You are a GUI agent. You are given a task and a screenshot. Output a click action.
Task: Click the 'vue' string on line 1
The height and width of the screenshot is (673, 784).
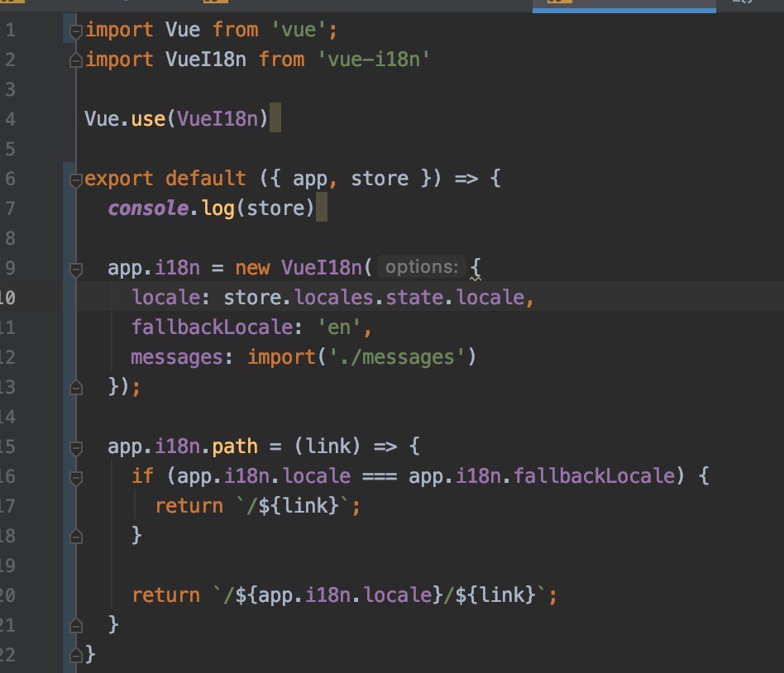click(x=299, y=30)
